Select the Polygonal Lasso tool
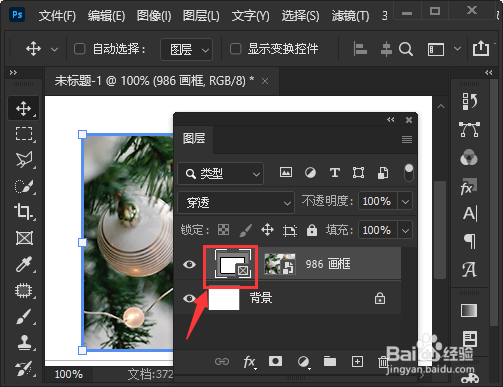Viewport: 503px width, 387px height. coord(24,159)
